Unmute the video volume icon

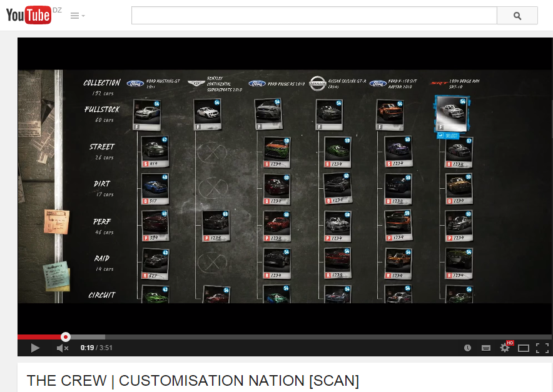click(x=62, y=348)
